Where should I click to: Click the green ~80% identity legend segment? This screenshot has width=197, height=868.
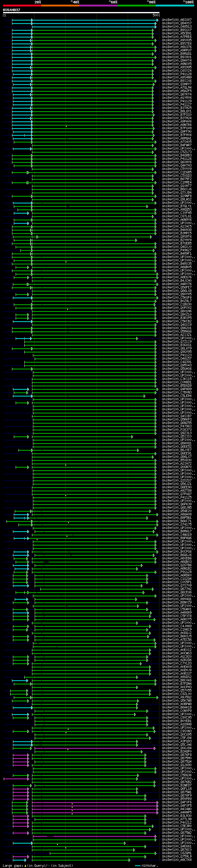[137, 6]
